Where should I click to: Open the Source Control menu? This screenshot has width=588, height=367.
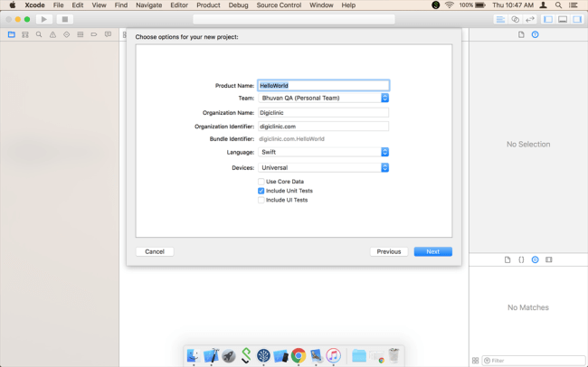[x=279, y=5]
